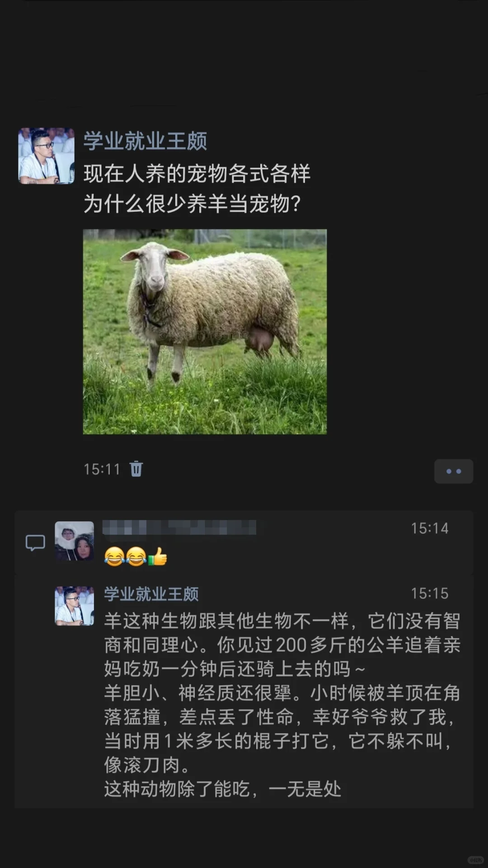Tap the blurred commenter name
The width and height of the screenshot is (488, 868).
click(179, 528)
